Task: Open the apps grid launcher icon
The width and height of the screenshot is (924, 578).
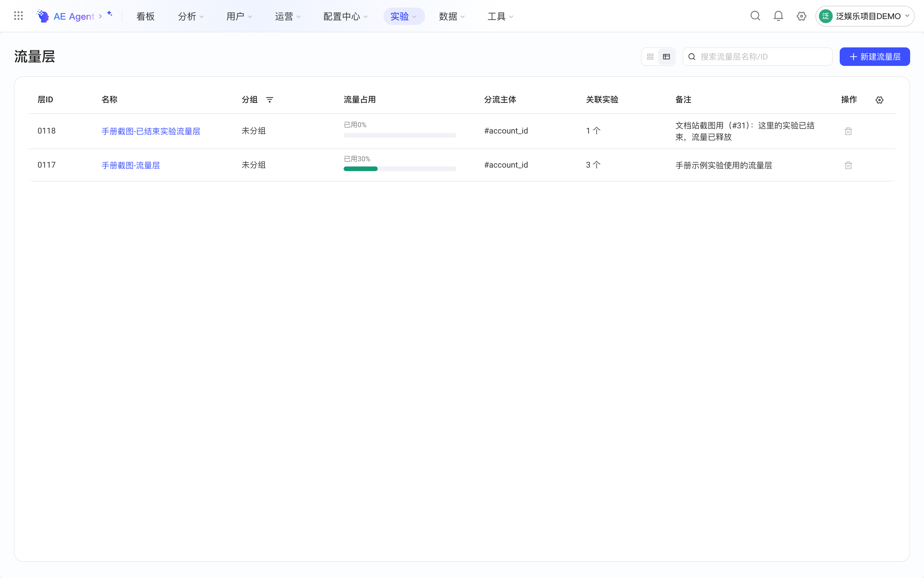Action: [x=18, y=16]
